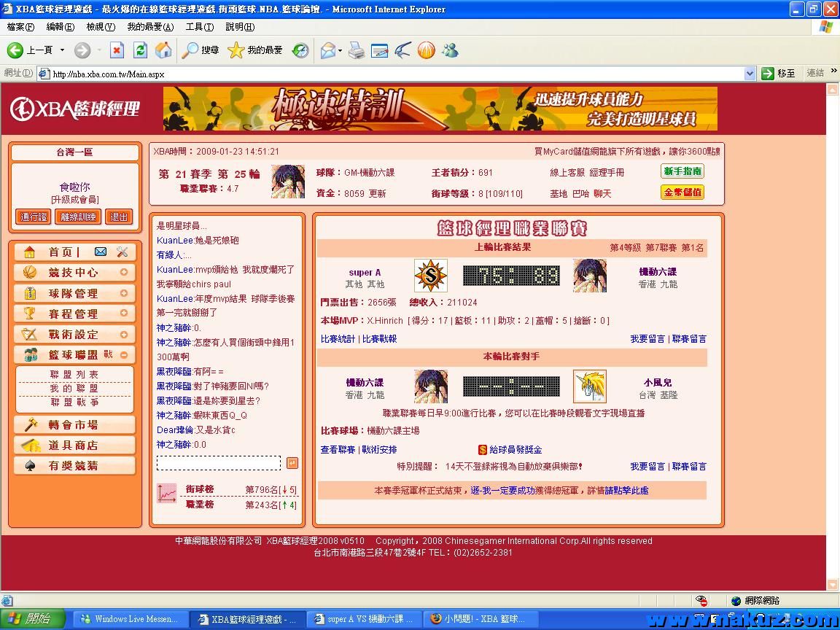This screenshot has width=840, height=630.
Task: Expand the 競技中心 menu
Action: [x=124, y=273]
